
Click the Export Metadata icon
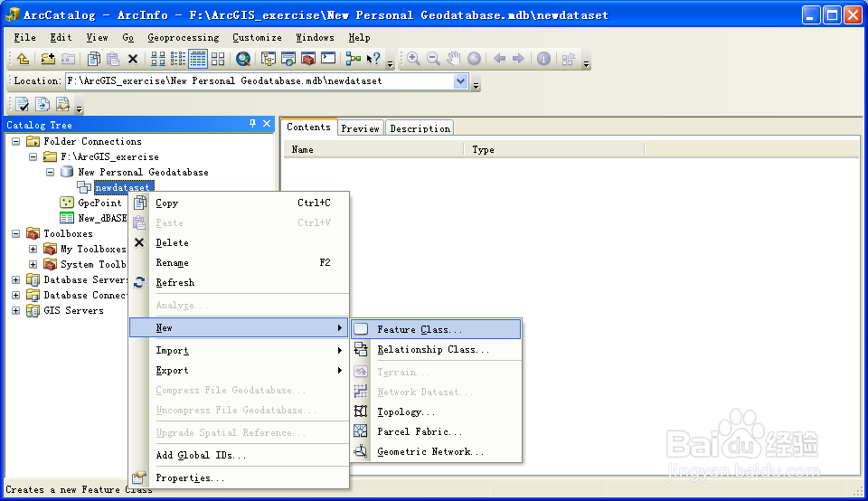62,104
